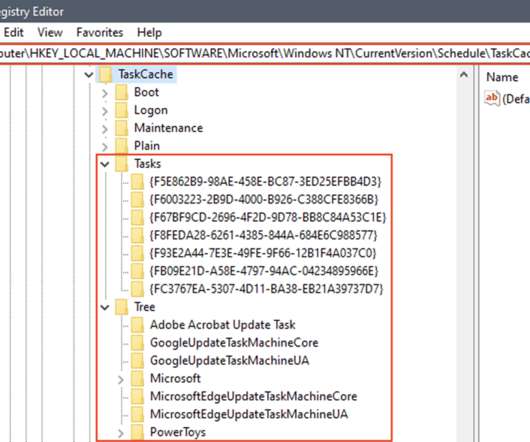Select the Adobe Acrobat Update Task key
Viewport: 530px width, 442px height.
tap(223, 325)
